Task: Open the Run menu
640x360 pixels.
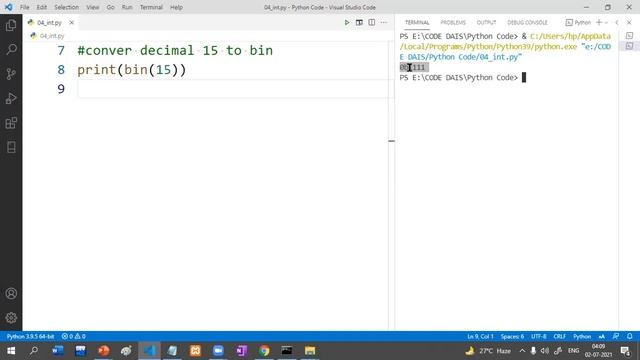Action: [x=127, y=7]
